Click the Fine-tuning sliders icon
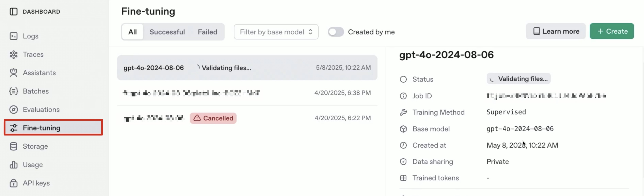The width and height of the screenshot is (644, 196). pos(13,128)
